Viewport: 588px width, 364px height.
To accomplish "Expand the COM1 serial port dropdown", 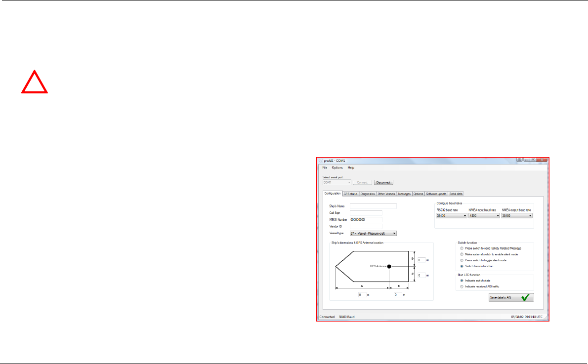I will [337, 183].
